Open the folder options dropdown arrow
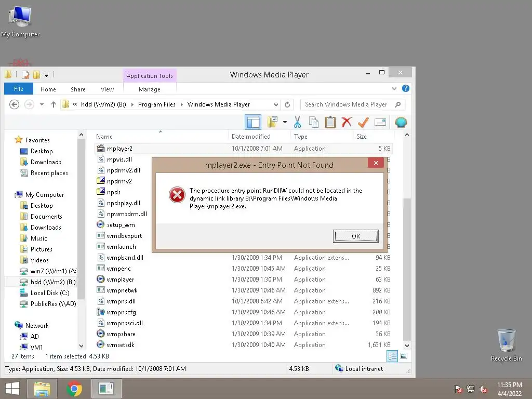Screen dimensions: 532x399 (x=285, y=122)
